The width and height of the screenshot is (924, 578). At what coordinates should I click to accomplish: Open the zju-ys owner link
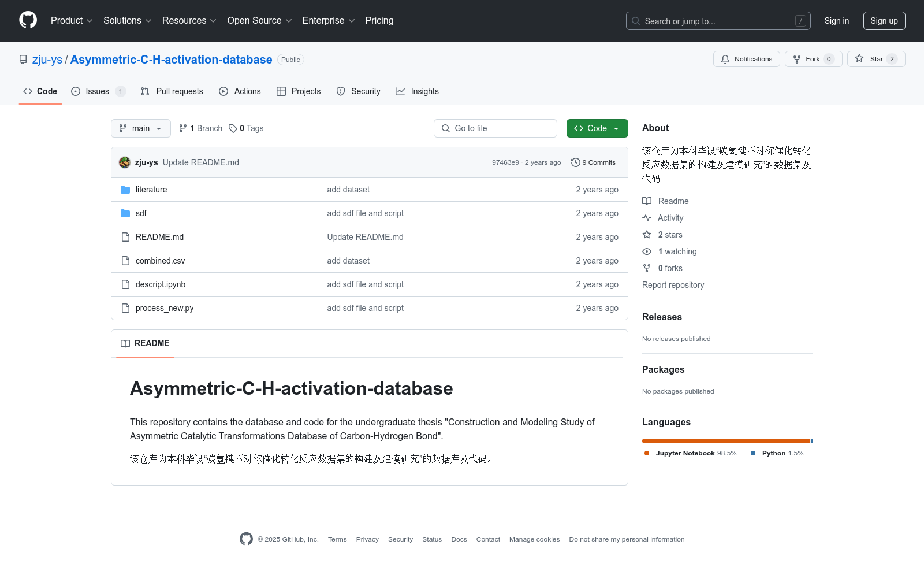coord(47,60)
